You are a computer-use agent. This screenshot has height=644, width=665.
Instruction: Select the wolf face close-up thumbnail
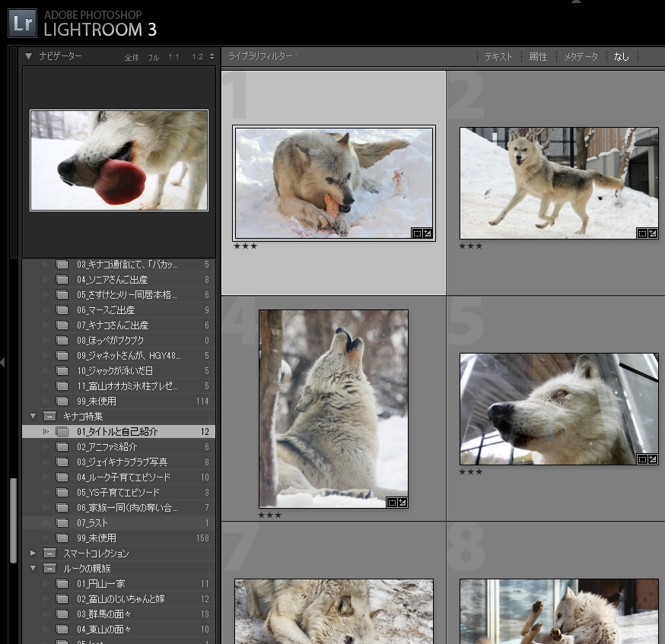point(559,409)
